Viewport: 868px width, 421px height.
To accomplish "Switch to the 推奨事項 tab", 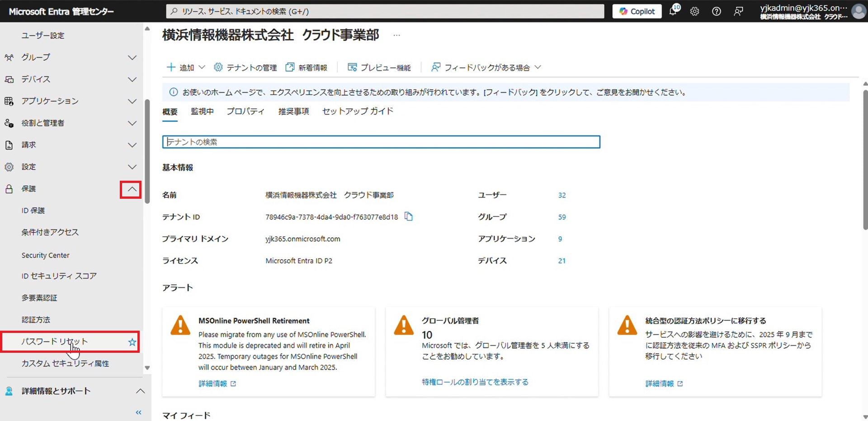I will 293,111.
